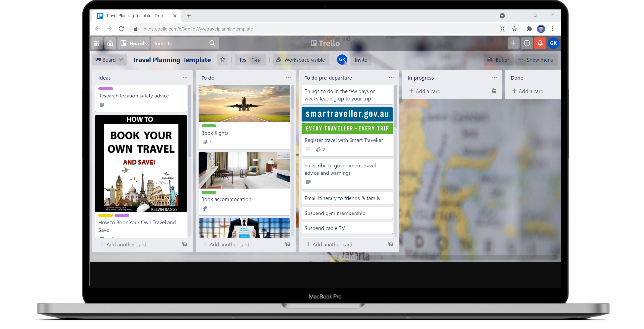644x329 pixels.
Task: Go to Trello home icon
Action: coord(110,43)
